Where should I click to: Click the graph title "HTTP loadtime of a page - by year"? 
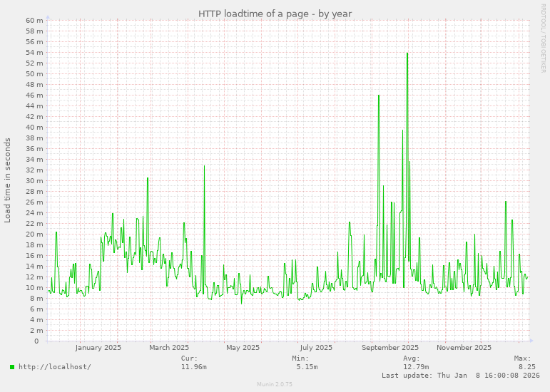pyautogui.click(x=275, y=14)
